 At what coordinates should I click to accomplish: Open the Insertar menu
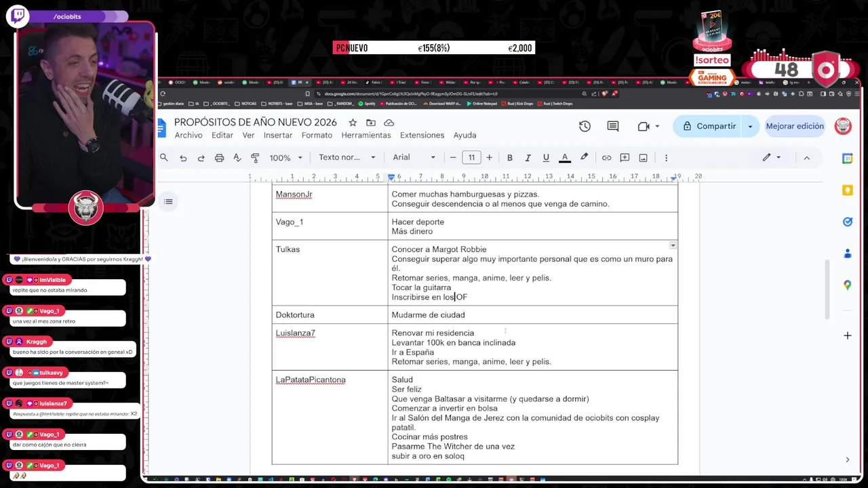click(278, 135)
